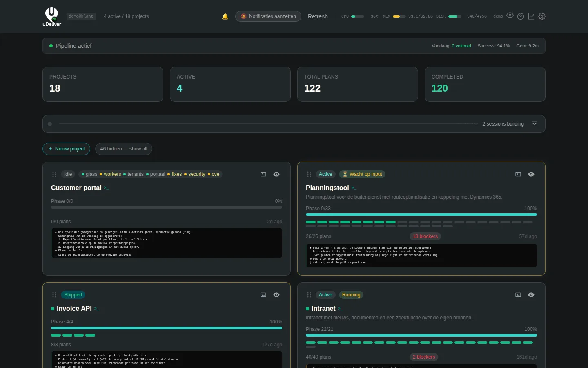Screen dimensions: 588x368
Task: Toggle eye icon on Customer portal card
Action: click(x=276, y=174)
